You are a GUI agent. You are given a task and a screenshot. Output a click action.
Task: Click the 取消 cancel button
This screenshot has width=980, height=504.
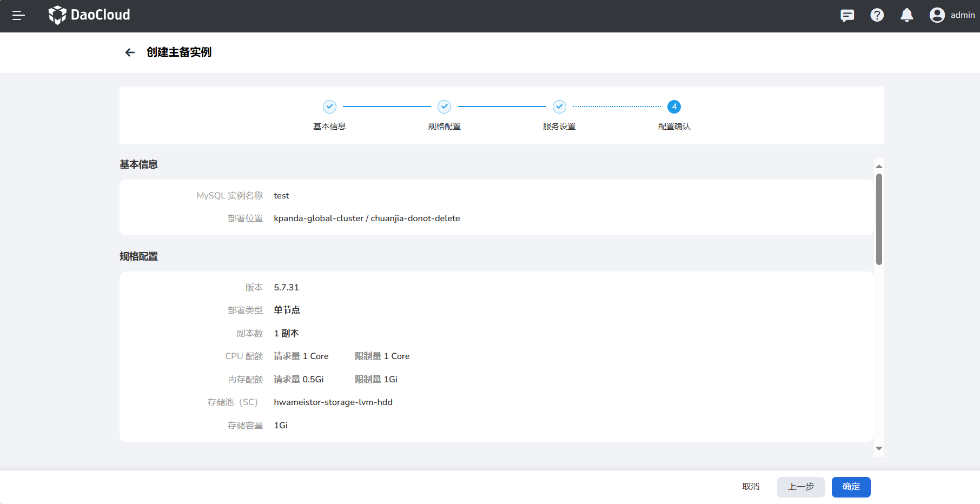click(x=751, y=487)
